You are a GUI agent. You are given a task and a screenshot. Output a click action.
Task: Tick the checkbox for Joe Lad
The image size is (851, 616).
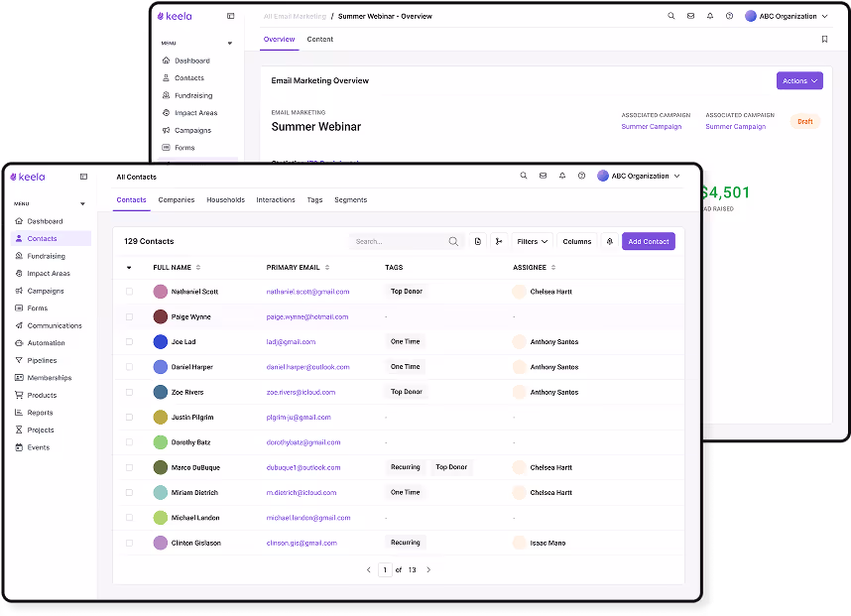[129, 341]
